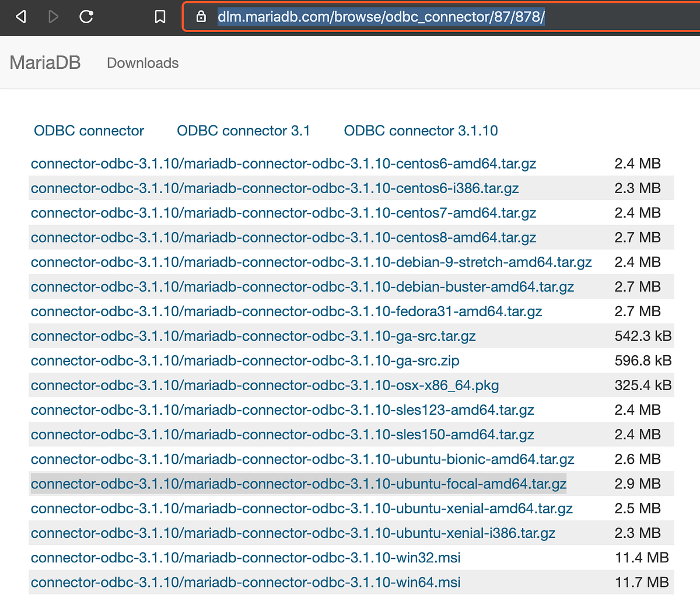Download the win64.msi installer
Image resolution: width=700 pixels, height=616 pixels.
pos(245,582)
